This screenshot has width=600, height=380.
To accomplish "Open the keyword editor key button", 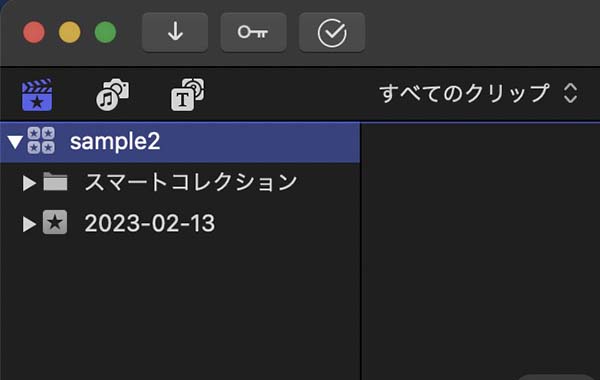I will (x=253, y=32).
